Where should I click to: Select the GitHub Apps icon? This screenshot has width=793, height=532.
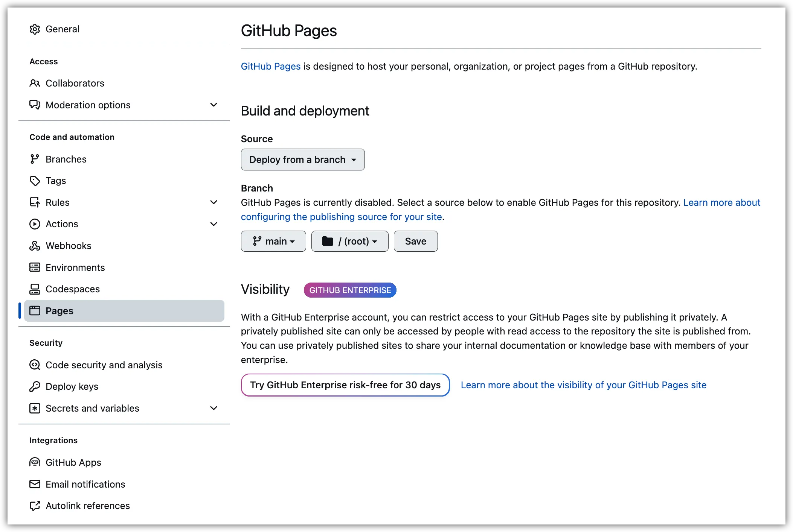(x=35, y=462)
